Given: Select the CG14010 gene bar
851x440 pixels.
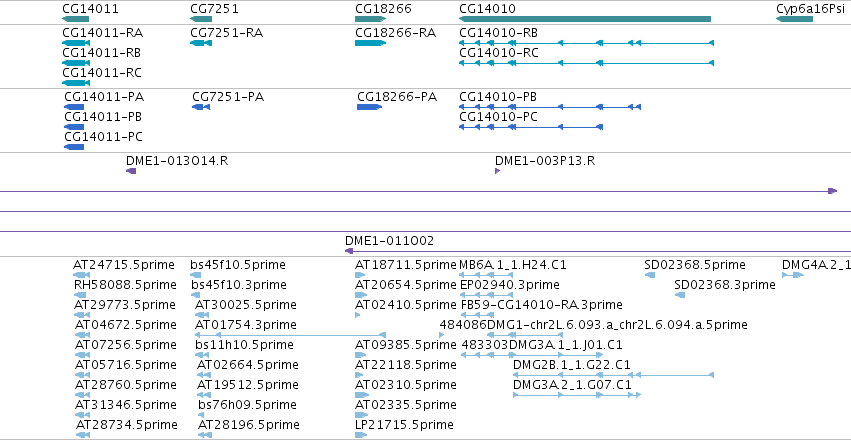Looking at the screenshot, I should pyautogui.click(x=585, y=19).
